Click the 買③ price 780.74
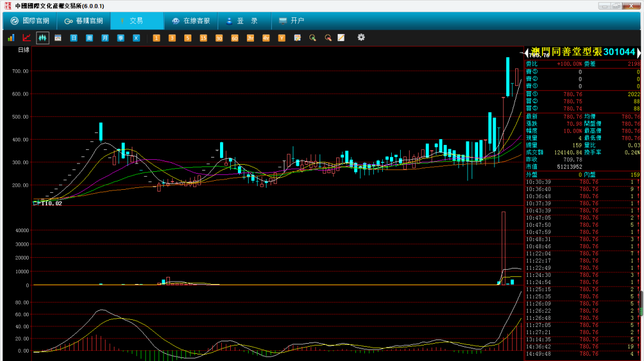 point(572,109)
